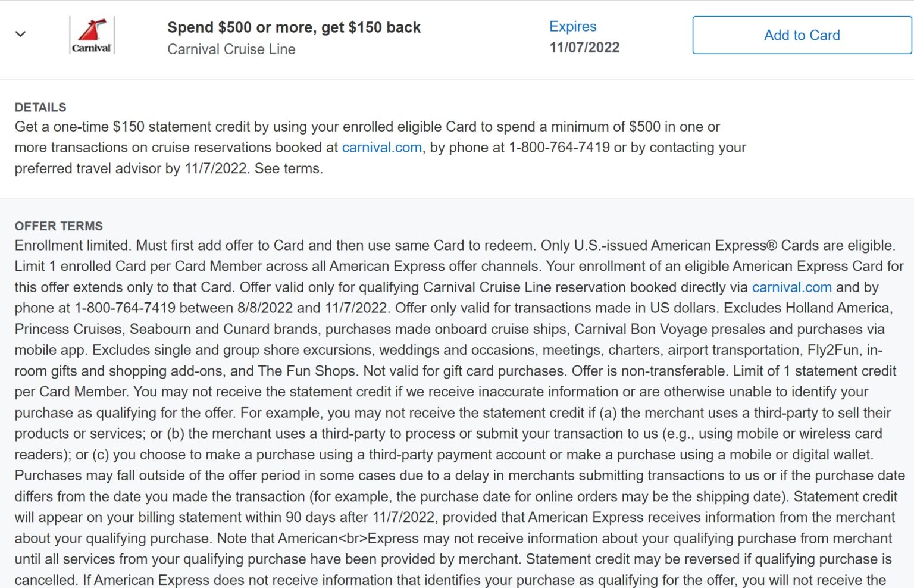
Task: Open the carnival.com link within Offer Terms
Action: coord(791,287)
